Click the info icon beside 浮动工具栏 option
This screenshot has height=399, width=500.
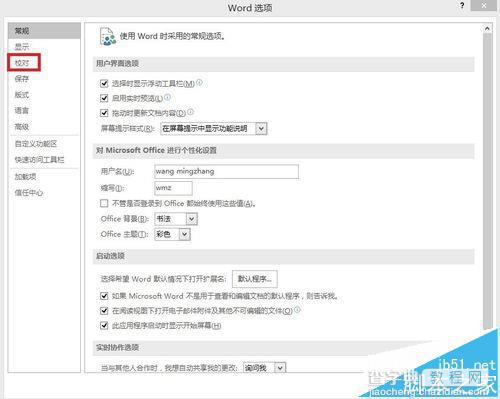click(199, 82)
